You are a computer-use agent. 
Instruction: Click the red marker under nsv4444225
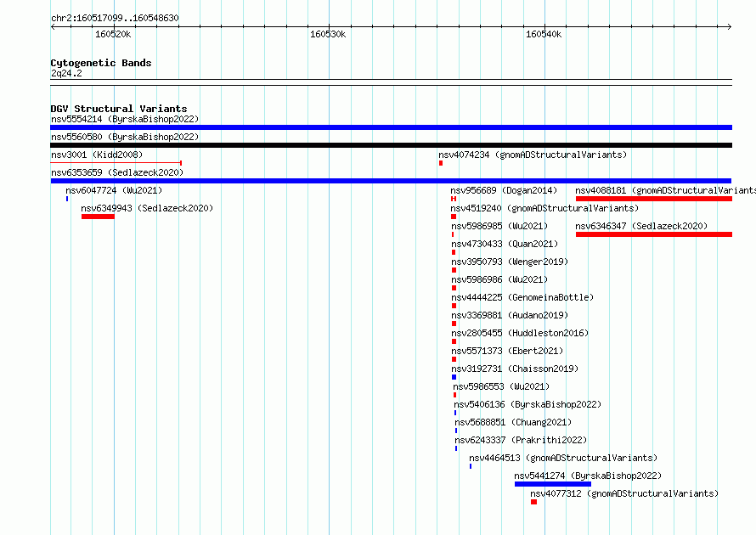454,306
